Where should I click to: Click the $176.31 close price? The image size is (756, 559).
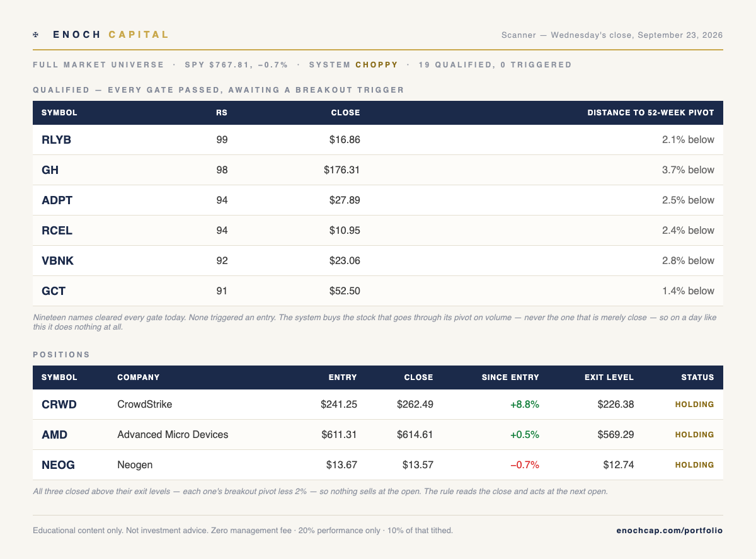tap(342, 170)
